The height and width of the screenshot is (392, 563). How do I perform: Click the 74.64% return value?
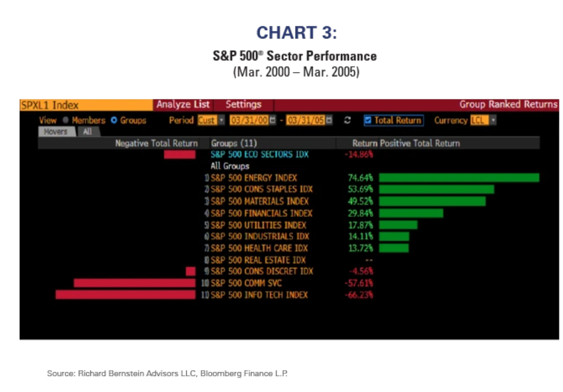[x=361, y=178]
